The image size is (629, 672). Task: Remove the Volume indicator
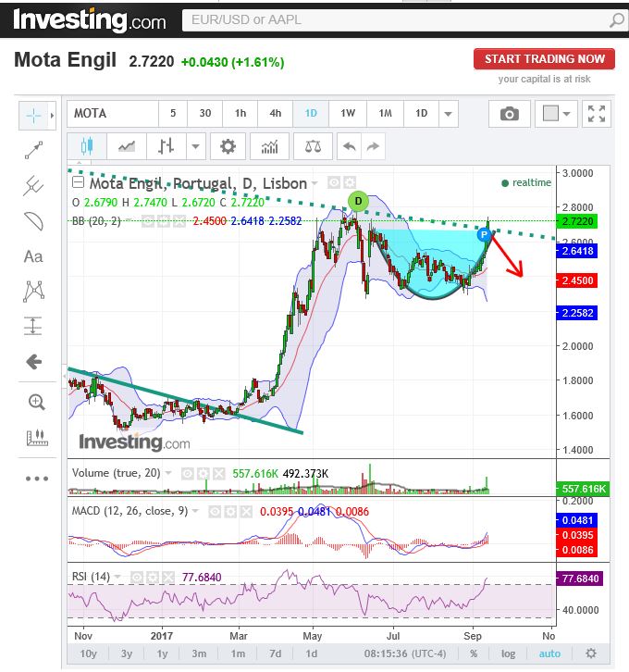point(219,474)
